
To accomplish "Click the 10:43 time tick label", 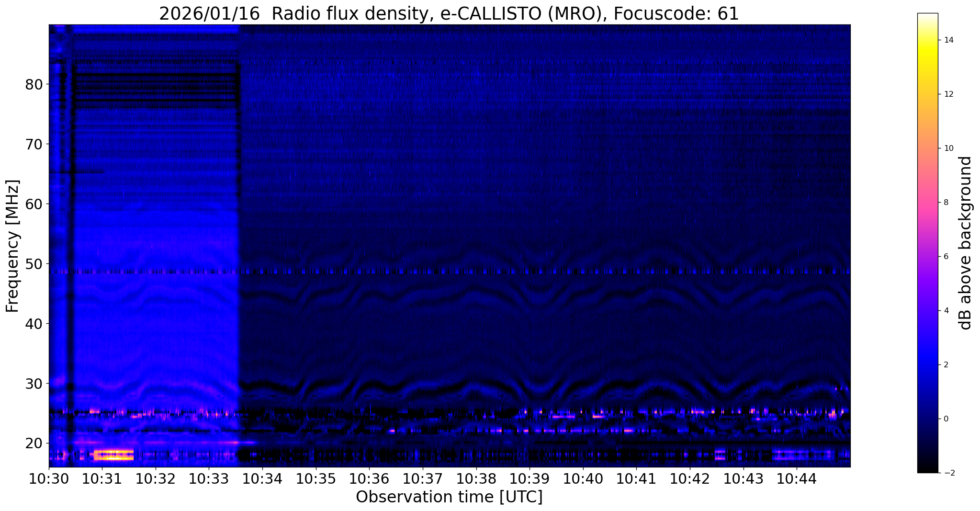I will click(x=743, y=479).
